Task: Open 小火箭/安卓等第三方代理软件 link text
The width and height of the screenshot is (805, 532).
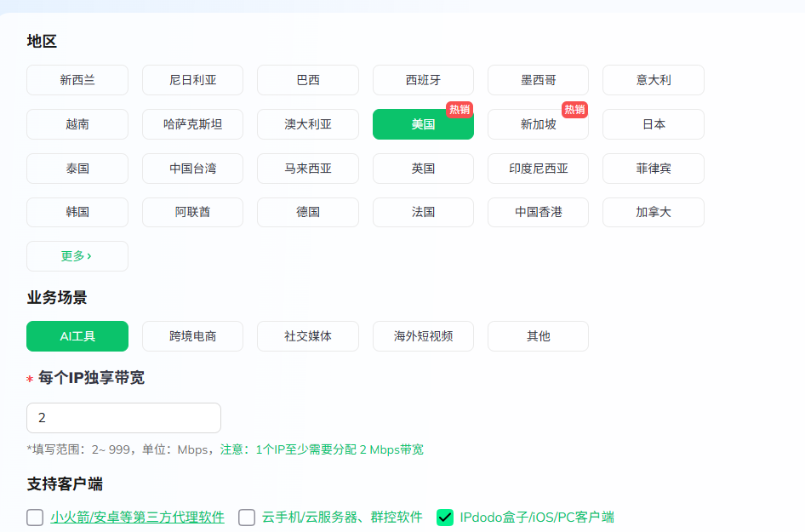Action: coord(137,518)
